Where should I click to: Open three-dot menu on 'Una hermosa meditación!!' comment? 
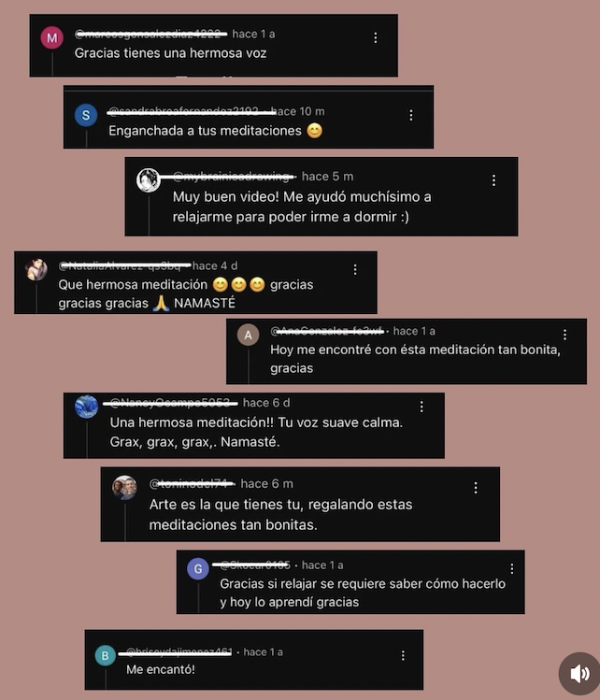pos(421,407)
